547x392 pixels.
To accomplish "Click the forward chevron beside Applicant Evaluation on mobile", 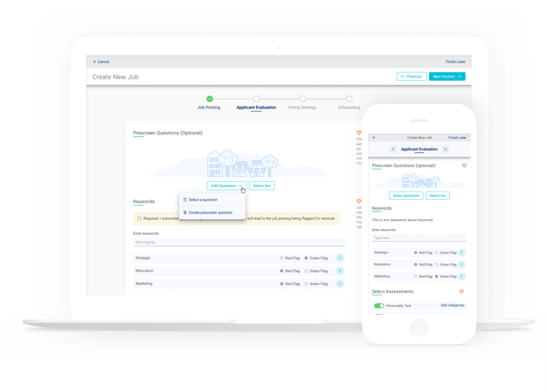I will [x=445, y=149].
